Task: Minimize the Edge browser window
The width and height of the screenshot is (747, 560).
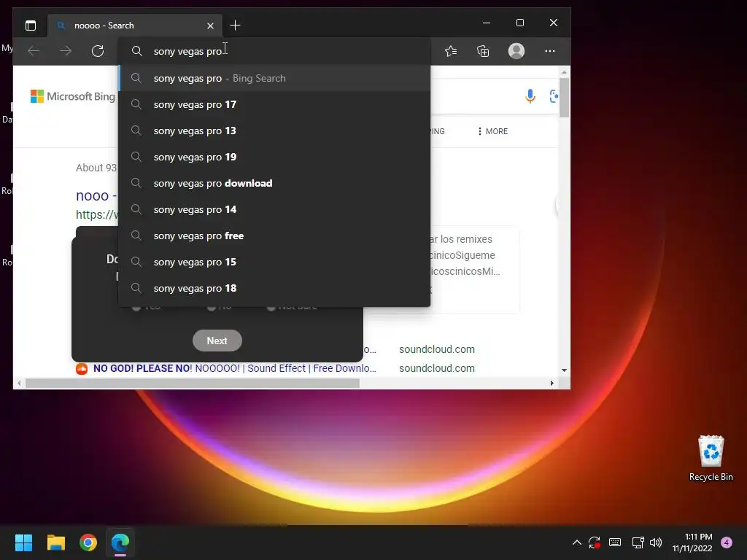Action: pyautogui.click(x=487, y=23)
